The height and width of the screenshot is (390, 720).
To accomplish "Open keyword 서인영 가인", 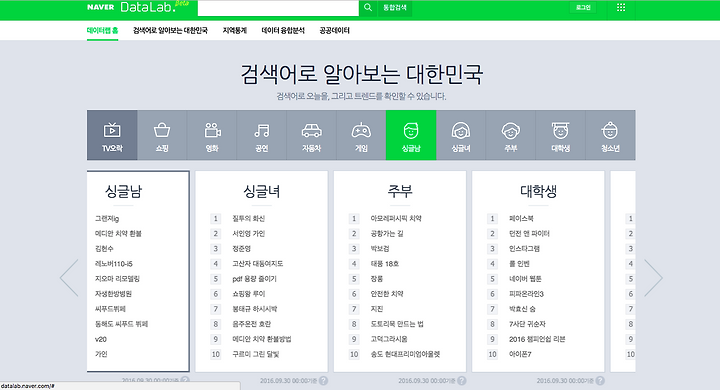I will 248,233.
